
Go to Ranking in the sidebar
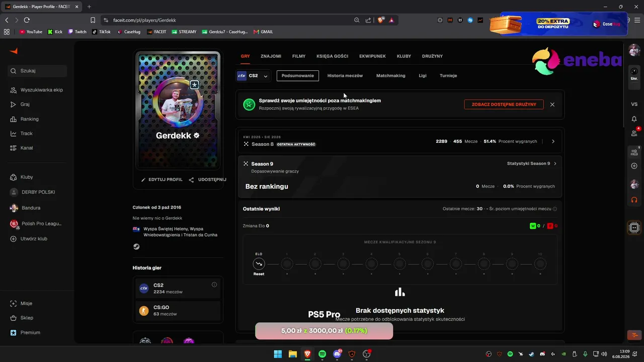(x=24, y=119)
